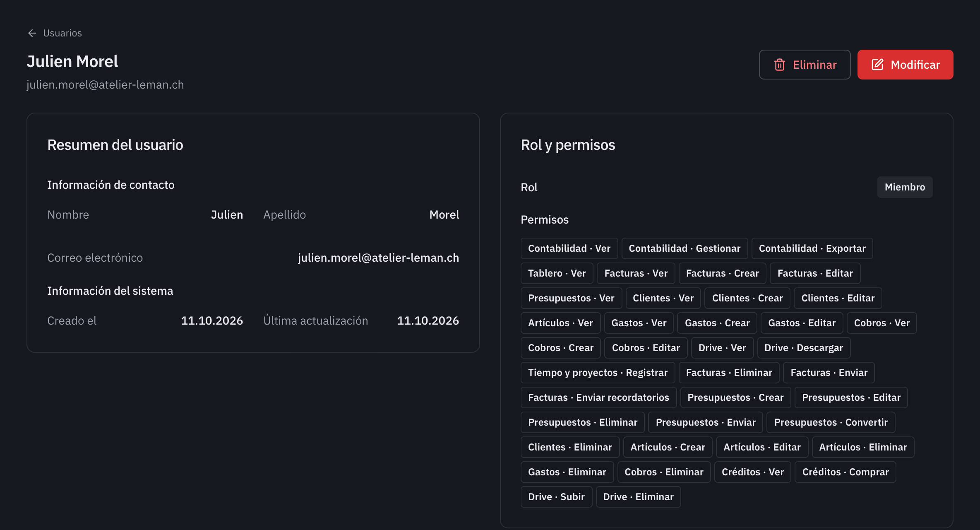Click the Contabilidad · Gestionar permission tag

tap(685, 248)
